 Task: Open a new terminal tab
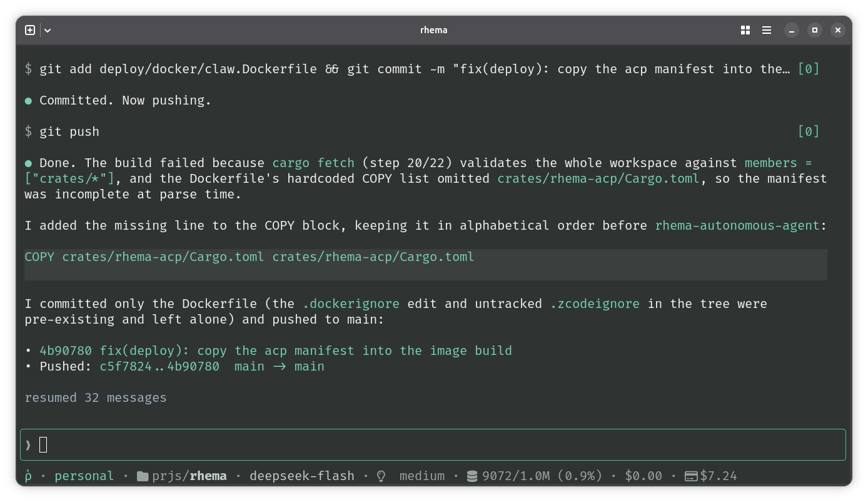click(30, 30)
